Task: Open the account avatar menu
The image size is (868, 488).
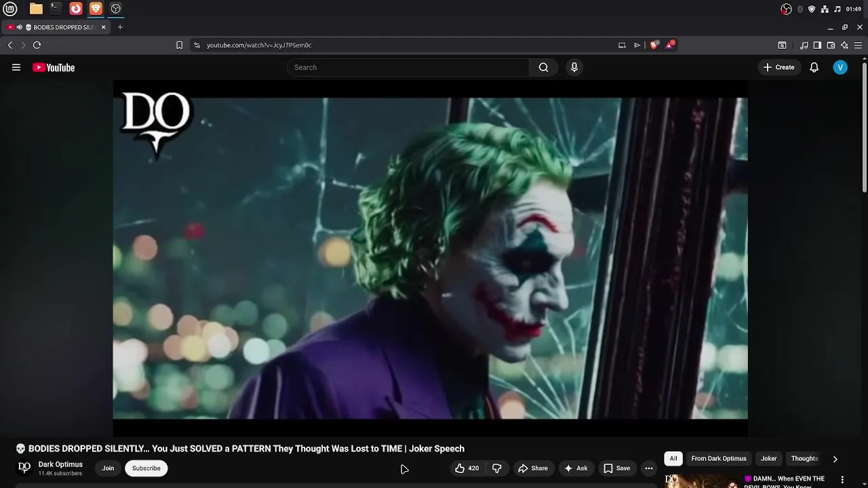Action: (840, 67)
